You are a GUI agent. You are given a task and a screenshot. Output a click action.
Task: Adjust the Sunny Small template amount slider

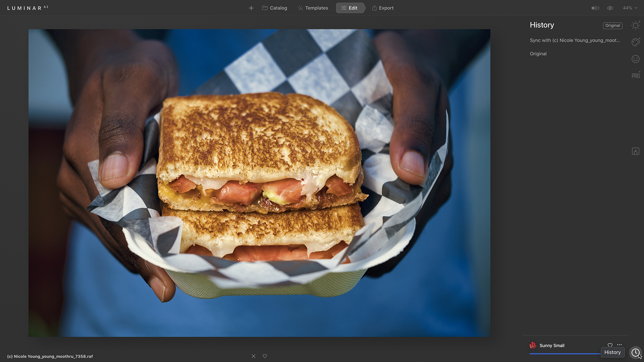[x=565, y=354]
